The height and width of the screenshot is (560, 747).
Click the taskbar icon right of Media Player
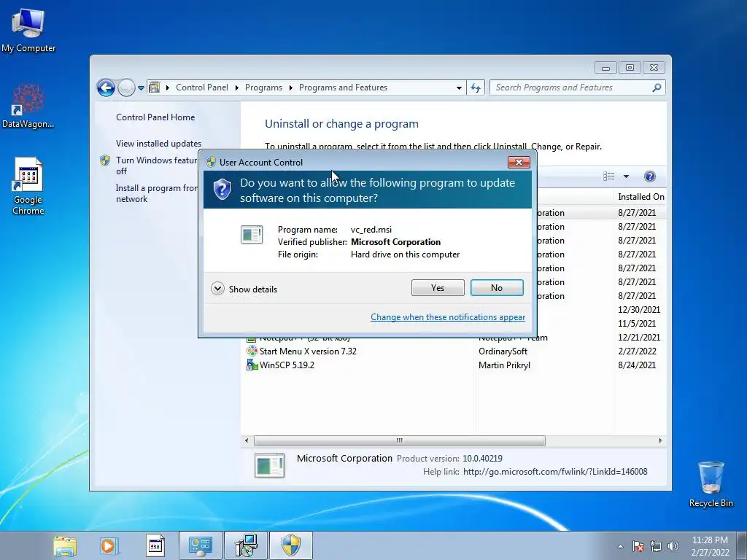(155, 545)
